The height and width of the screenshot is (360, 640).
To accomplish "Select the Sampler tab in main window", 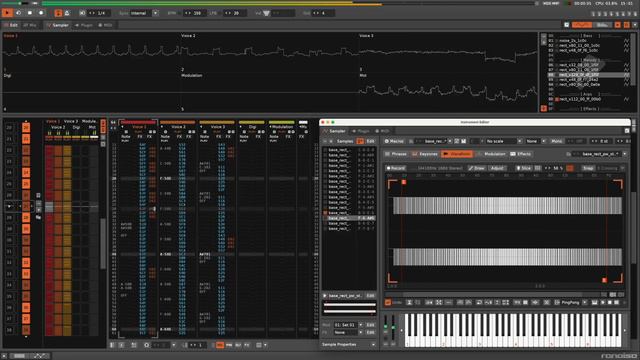I will [x=58, y=25].
